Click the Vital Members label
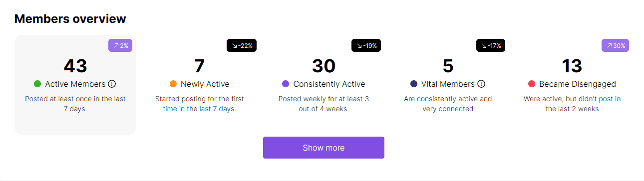Viewport: 644px width, 181px height. [448, 84]
